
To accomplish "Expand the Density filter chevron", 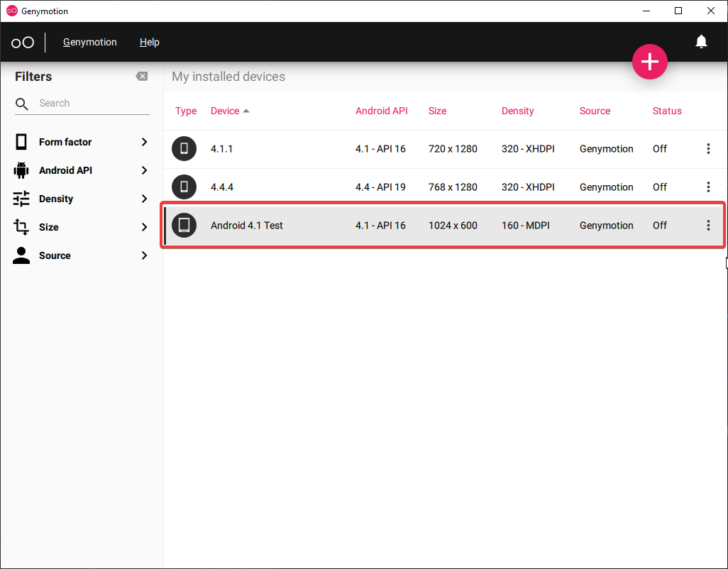I will tap(144, 199).
